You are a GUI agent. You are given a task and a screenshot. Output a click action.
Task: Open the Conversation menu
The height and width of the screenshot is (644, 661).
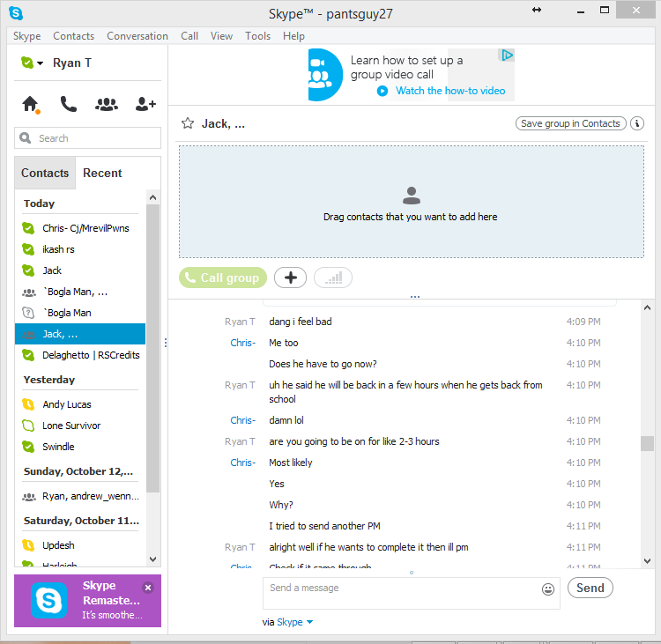pyautogui.click(x=137, y=36)
